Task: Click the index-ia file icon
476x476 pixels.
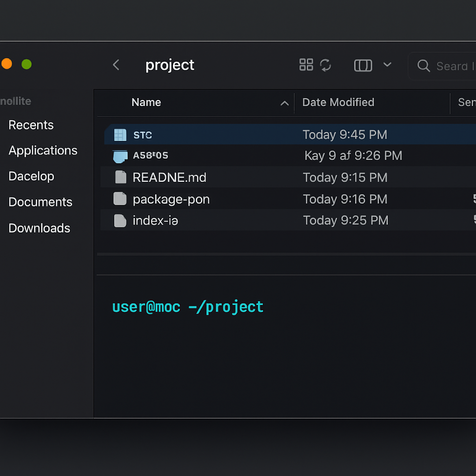Action: click(x=120, y=221)
